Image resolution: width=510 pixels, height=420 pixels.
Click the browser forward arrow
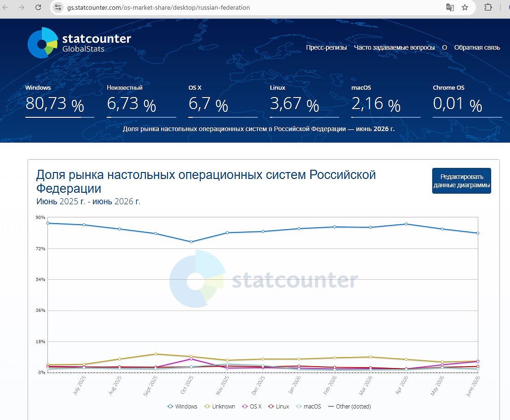click(x=22, y=7)
